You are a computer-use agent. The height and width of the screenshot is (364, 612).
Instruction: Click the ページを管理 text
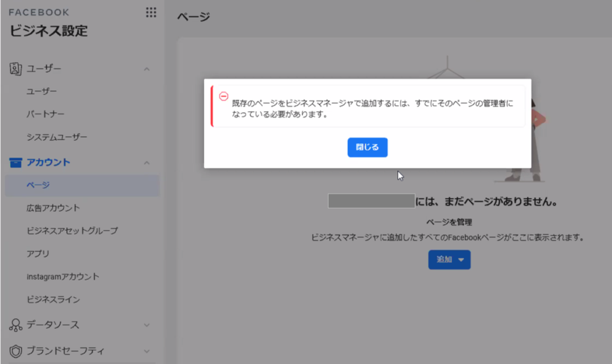tap(449, 222)
